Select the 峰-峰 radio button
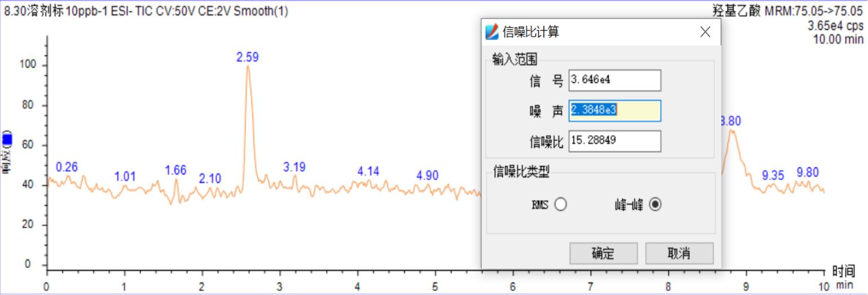Screen dimensions: 868x295 pyautogui.click(x=655, y=205)
